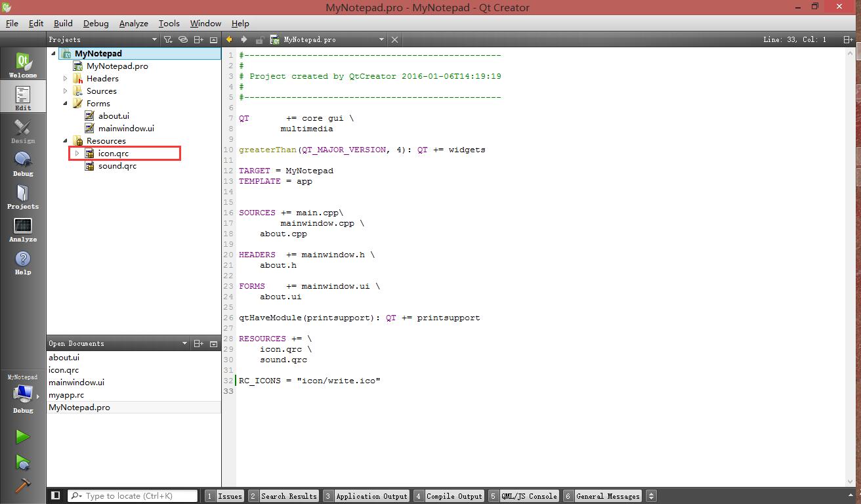Toggle synchronize with editor link icon

pyautogui.click(x=184, y=39)
